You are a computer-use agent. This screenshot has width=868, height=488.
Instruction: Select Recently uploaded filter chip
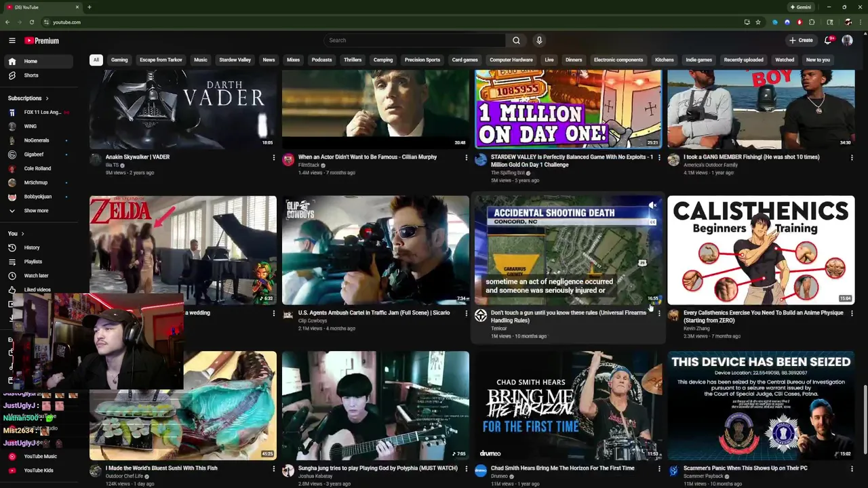click(743, 60)
